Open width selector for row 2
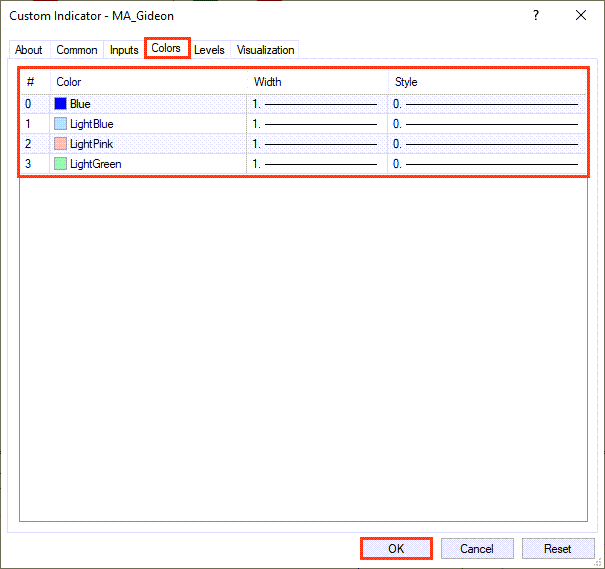Image resolution: width=605 pixels, height=569 pixels. tap(317, 144)
